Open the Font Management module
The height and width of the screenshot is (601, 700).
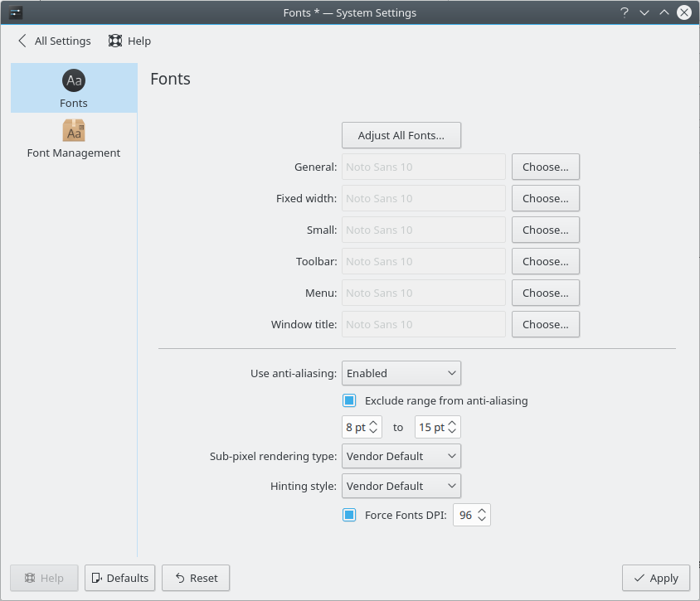(74, 138)
